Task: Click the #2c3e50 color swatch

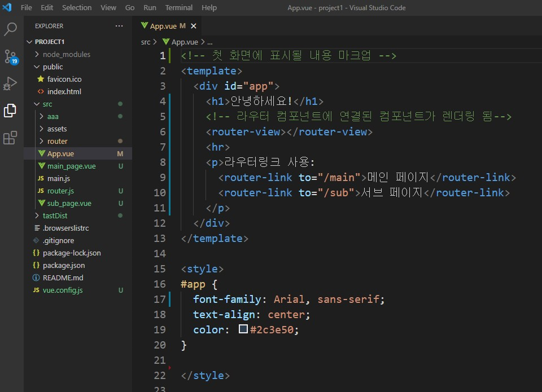Action: coord(243,329)
